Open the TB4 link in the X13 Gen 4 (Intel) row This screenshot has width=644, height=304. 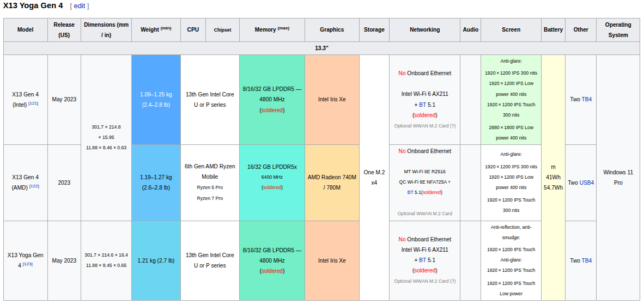point(586,99)
